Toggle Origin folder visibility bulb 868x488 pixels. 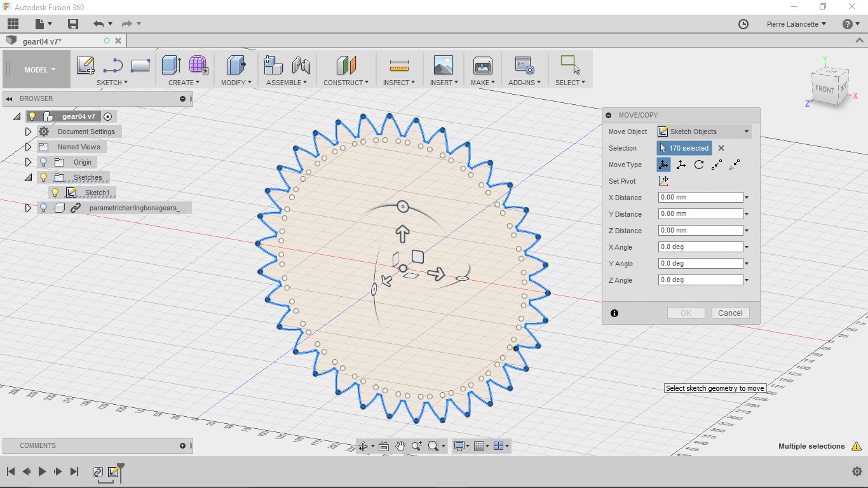click(43, 162)
